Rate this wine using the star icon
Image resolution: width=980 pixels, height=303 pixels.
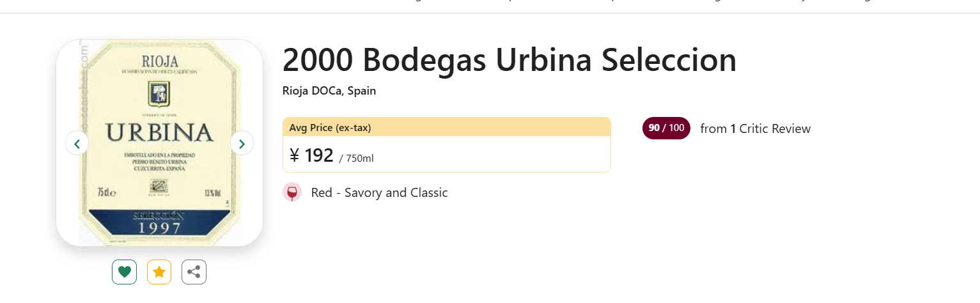click(x=159, y=272)
